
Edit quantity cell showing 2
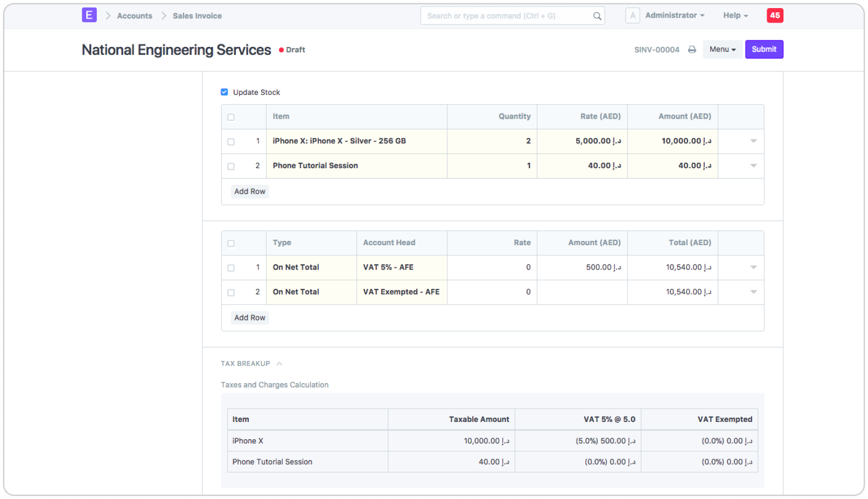(x=492, y=141)
